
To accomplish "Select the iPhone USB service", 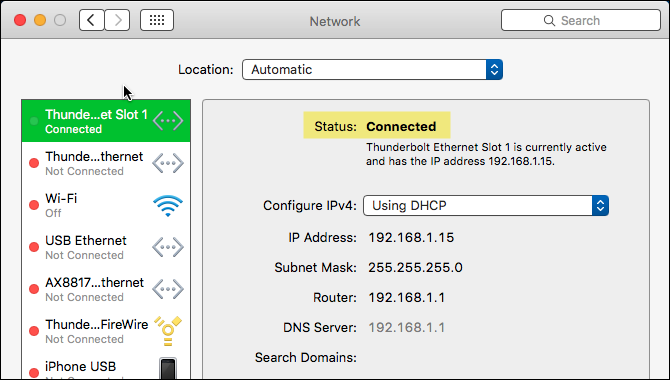I will click(x=106, y=367).
